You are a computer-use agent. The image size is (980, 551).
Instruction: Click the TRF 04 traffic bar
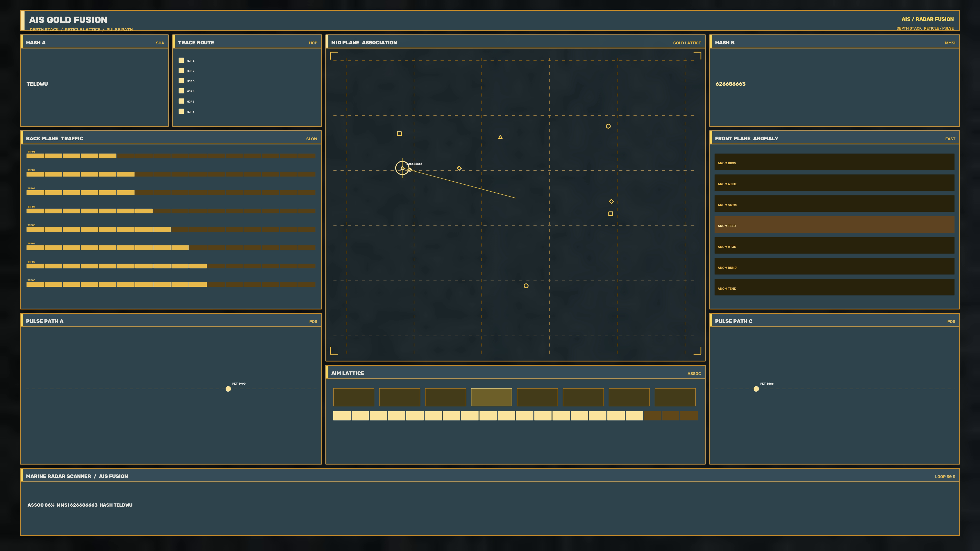coord(171,211)
